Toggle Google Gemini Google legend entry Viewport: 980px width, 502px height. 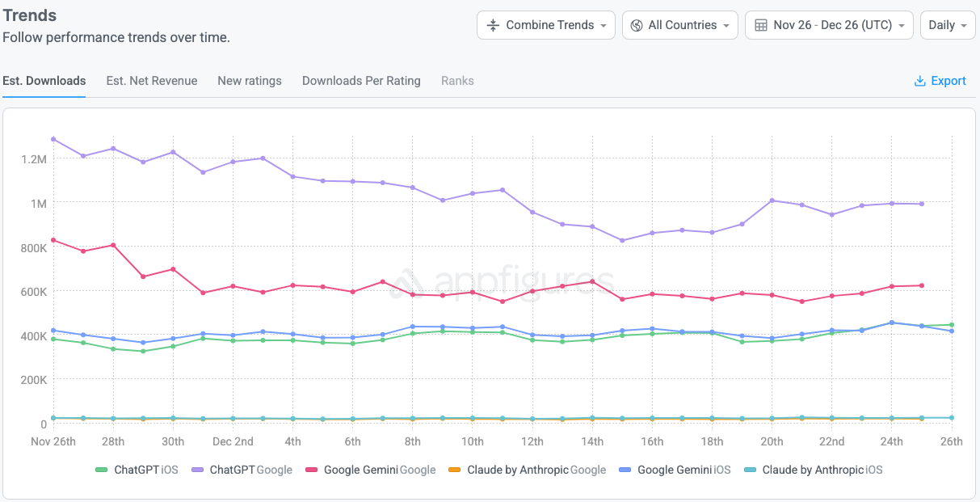tap(371, 470)
